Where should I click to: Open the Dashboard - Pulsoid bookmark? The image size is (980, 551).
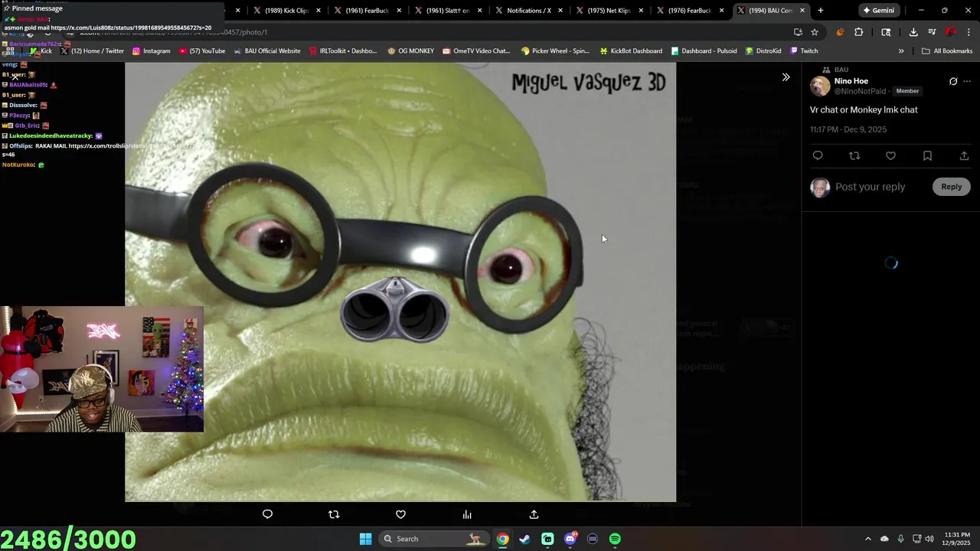click(704, 51)
